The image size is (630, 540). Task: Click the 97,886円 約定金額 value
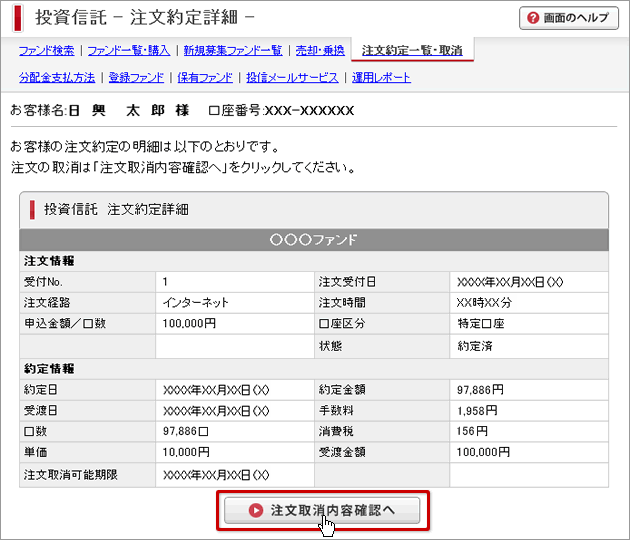pyautogui.click(x=481, y=390)
